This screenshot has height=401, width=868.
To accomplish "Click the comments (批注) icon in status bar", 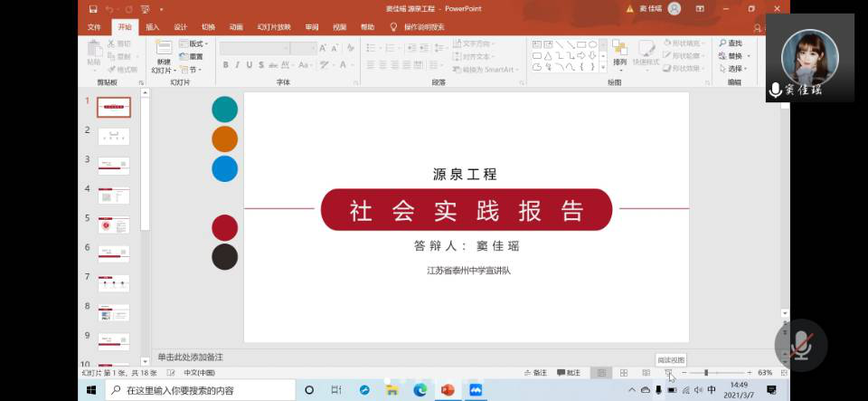I will 569,373.
